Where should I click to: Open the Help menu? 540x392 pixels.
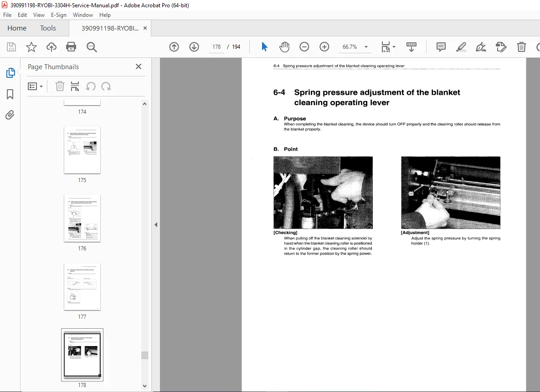click(x=105, y=15)
